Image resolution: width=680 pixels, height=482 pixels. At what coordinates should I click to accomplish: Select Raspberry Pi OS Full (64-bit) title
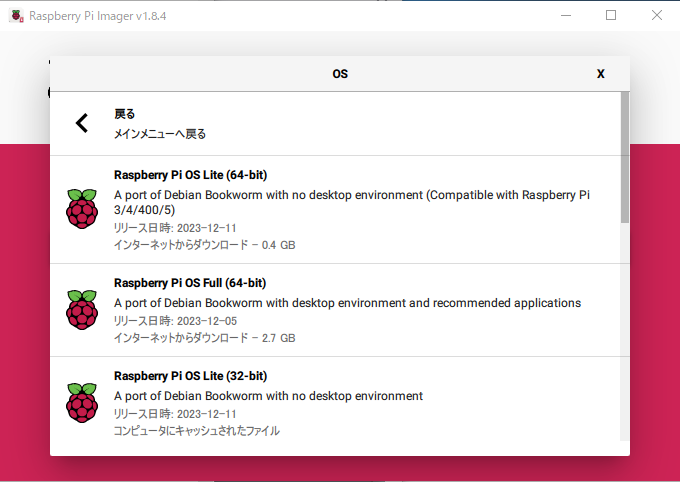pyautogui.click(x=190, y=283)
